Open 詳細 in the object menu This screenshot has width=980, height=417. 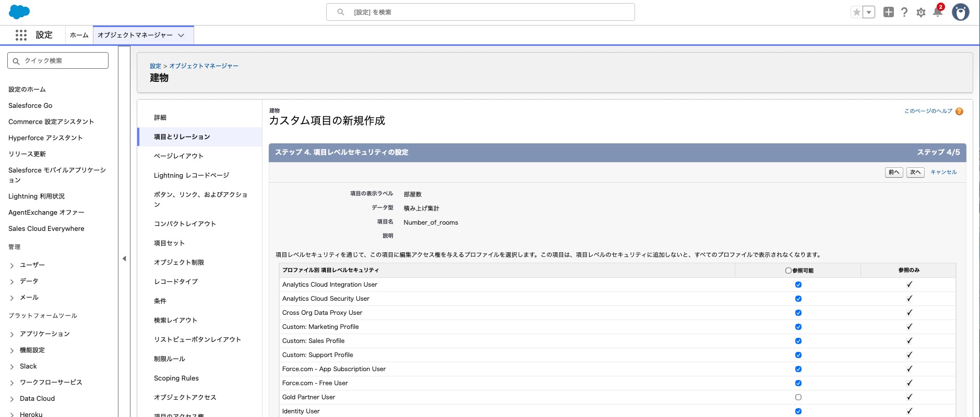[160, 117]
